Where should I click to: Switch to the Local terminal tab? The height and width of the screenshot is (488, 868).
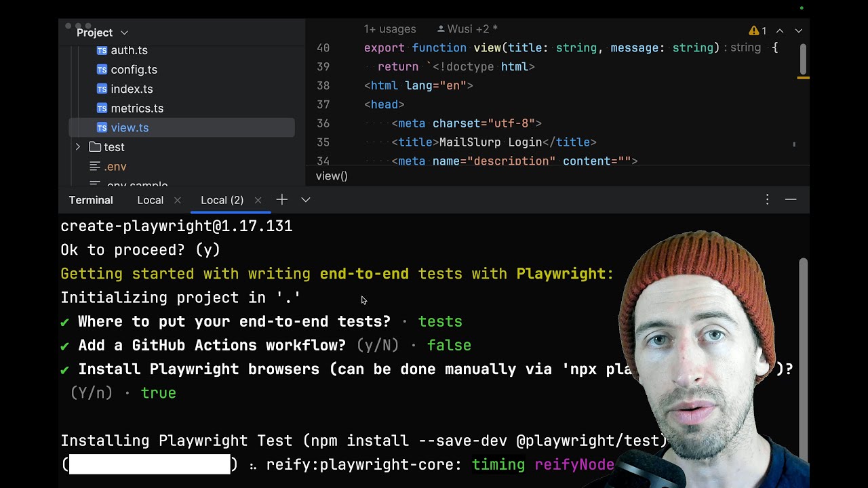click(150, 200)
